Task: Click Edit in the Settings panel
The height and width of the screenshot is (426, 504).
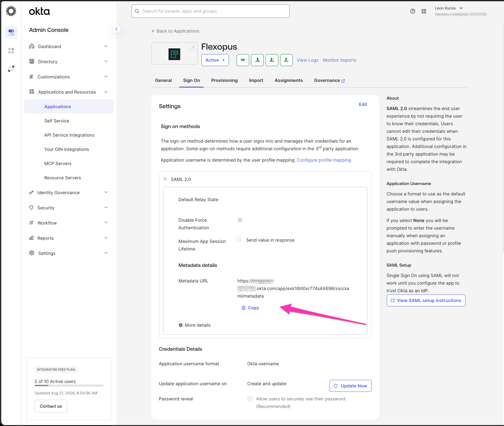Action: [x=363, y=104]
